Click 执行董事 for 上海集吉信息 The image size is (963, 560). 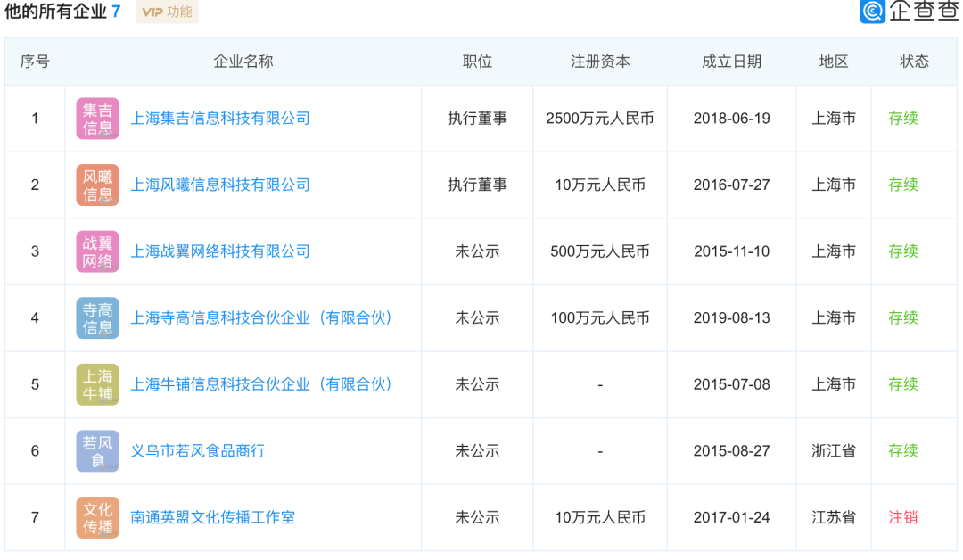[x=477, y=119]
